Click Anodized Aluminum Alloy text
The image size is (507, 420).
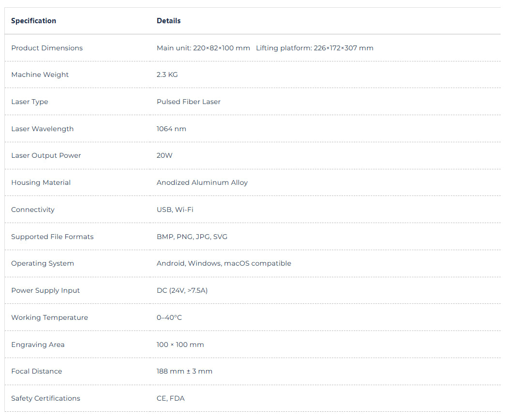(x=202, y=182)
